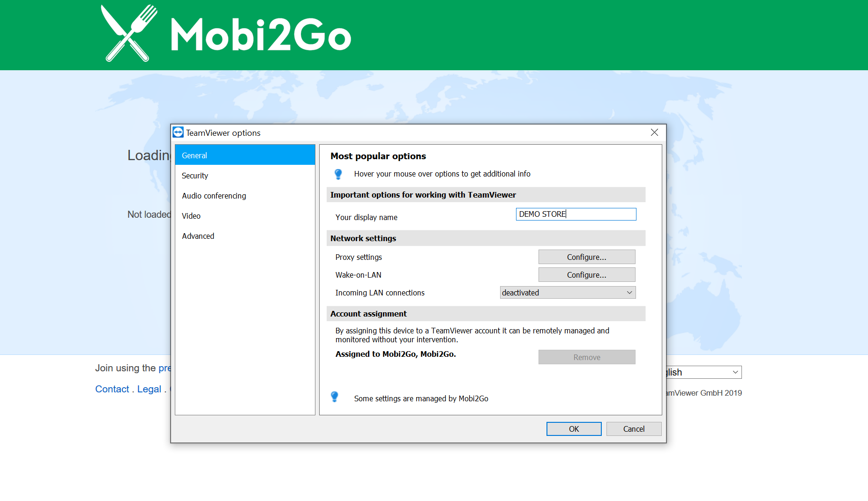Click the lightbulb icon beside managed settings note
The image size is (868, 501).
pos(335,397)
